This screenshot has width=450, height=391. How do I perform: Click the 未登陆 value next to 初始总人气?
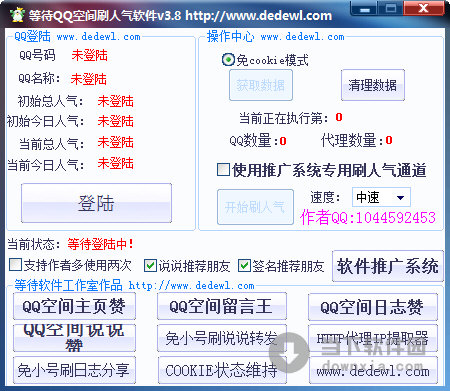point(115,101)
